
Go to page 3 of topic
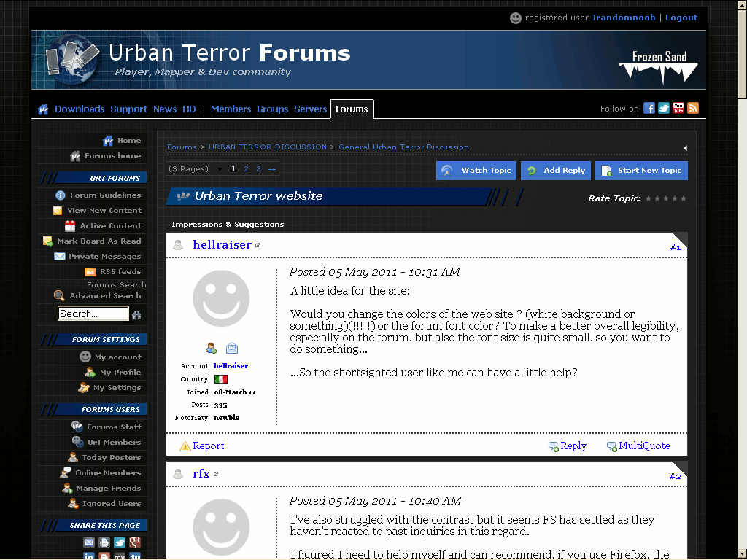point(259,169)
